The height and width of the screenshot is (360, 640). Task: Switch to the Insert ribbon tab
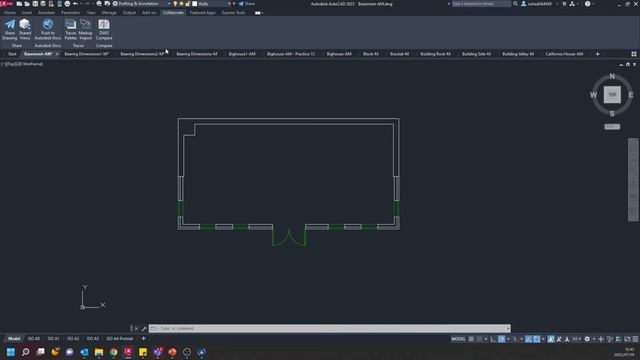27,13
